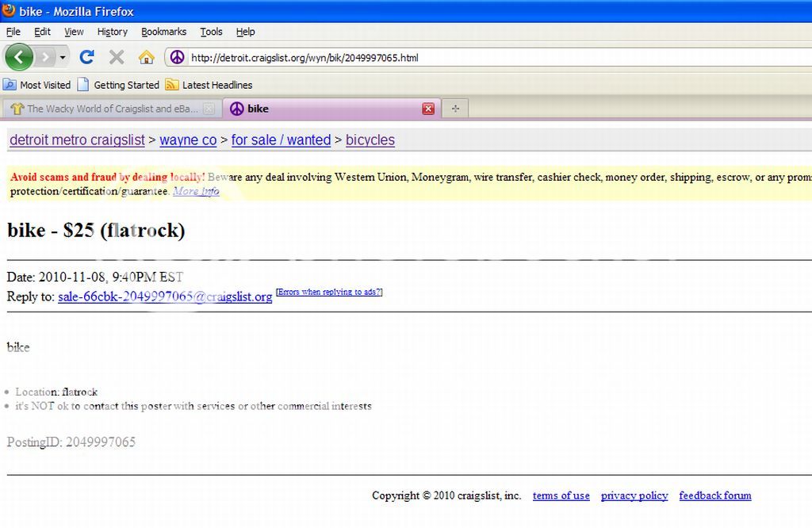Click the green Back navigation button
The width and height of the screenshot is (812, 528).
tap(18, 57)
